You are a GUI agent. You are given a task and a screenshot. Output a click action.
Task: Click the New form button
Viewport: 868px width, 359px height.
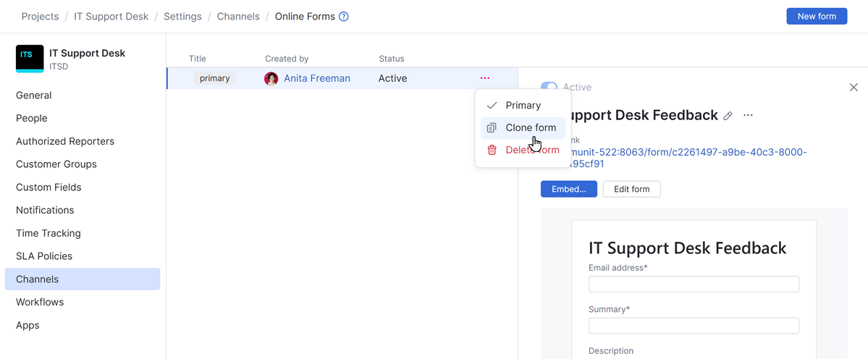pos(817,17)
